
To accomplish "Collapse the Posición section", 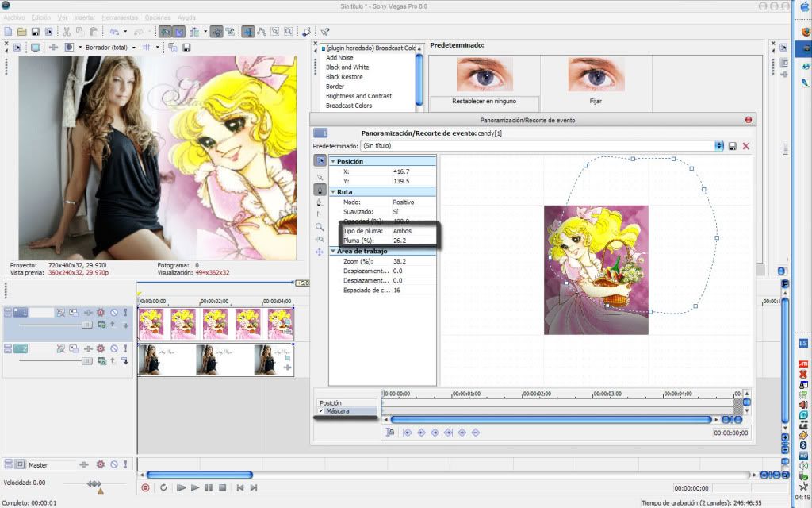I will tap(333, 161).
